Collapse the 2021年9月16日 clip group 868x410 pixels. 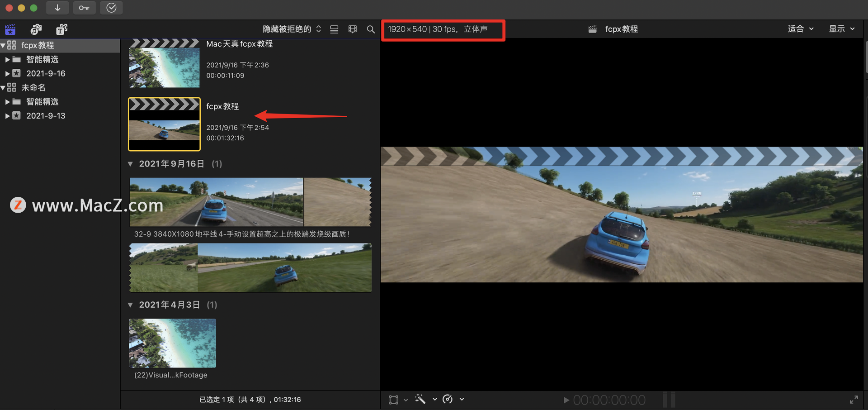click(130, 164)
